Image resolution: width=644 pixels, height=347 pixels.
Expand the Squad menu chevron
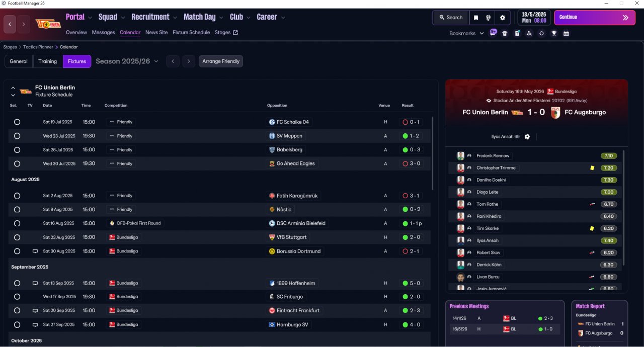click(x=123, y=18)
